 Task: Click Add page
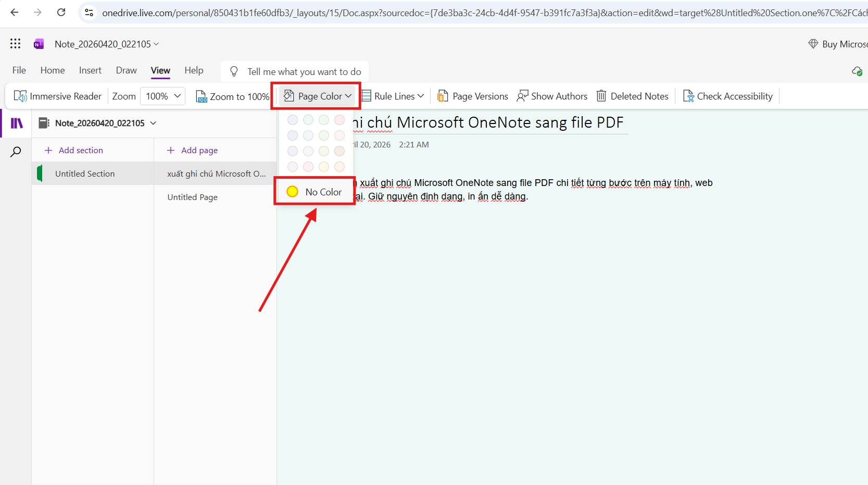pyautogui.click(x=192, y=150)
